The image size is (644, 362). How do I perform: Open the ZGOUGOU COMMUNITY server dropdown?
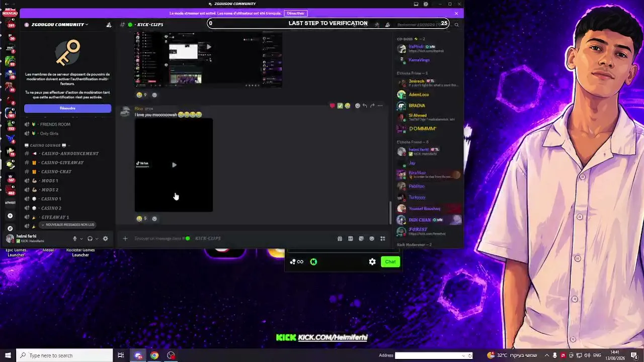click(59, 25)
